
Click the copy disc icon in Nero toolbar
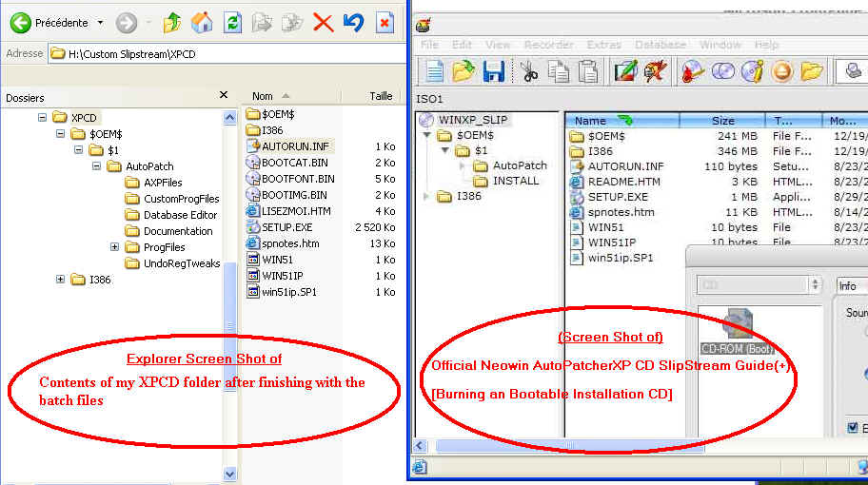tap(722, 72)
